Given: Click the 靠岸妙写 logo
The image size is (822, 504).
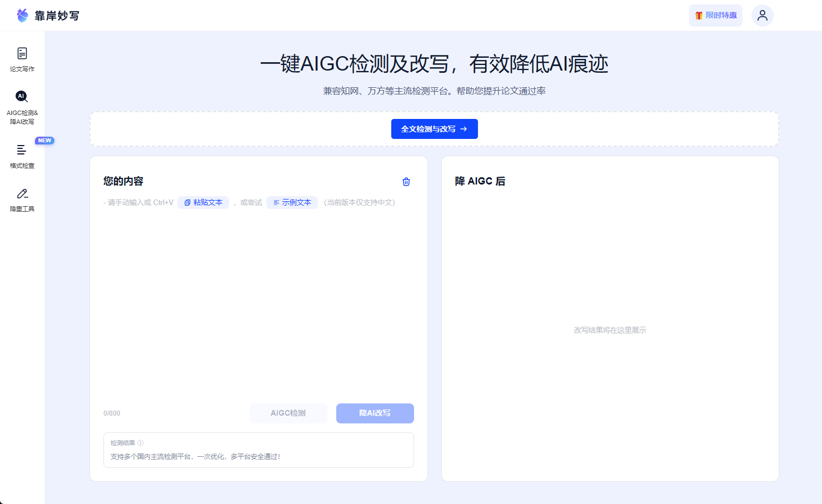Looking at the screenshot, I should pyautogui.click(x=48, y=16).
